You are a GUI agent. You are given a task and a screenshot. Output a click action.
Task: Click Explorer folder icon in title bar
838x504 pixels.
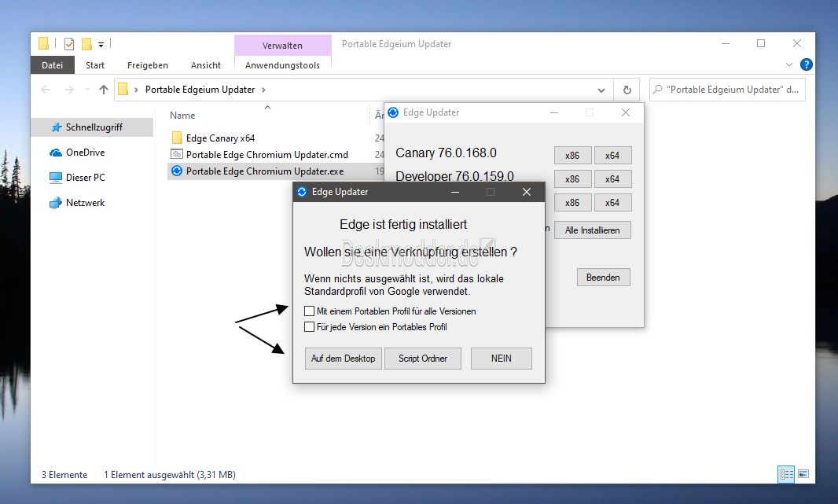44,43
